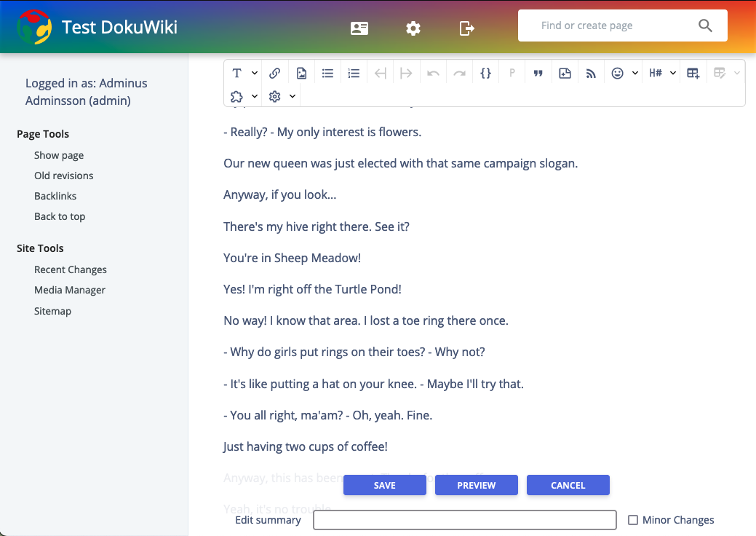Toggle the bullet list icon
Image resolution: width=756 pixels, height=536 pixels.
[328, 73]
